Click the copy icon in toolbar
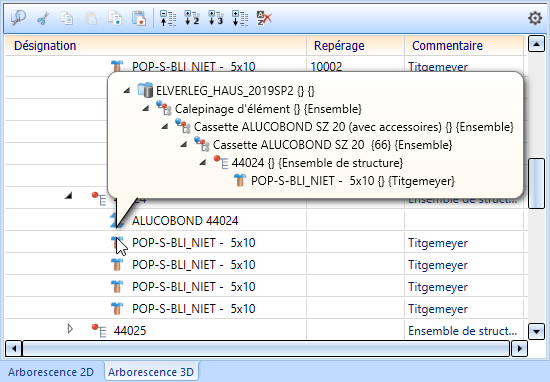The image size is (550, 382). coord(67,18)
